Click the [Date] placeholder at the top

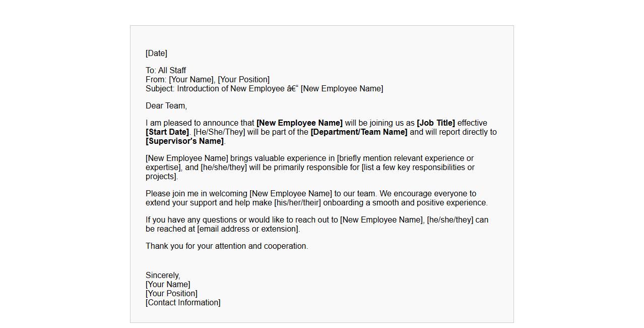coord(156,53)
